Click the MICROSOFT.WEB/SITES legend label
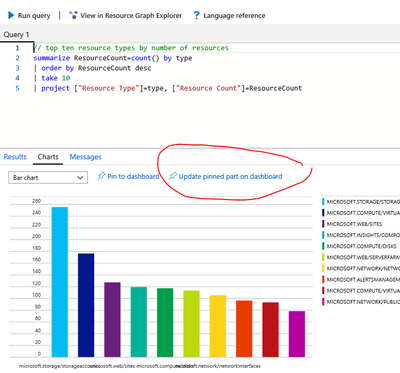The height and width of the screenshot is (373, 400). coord(354,224)
